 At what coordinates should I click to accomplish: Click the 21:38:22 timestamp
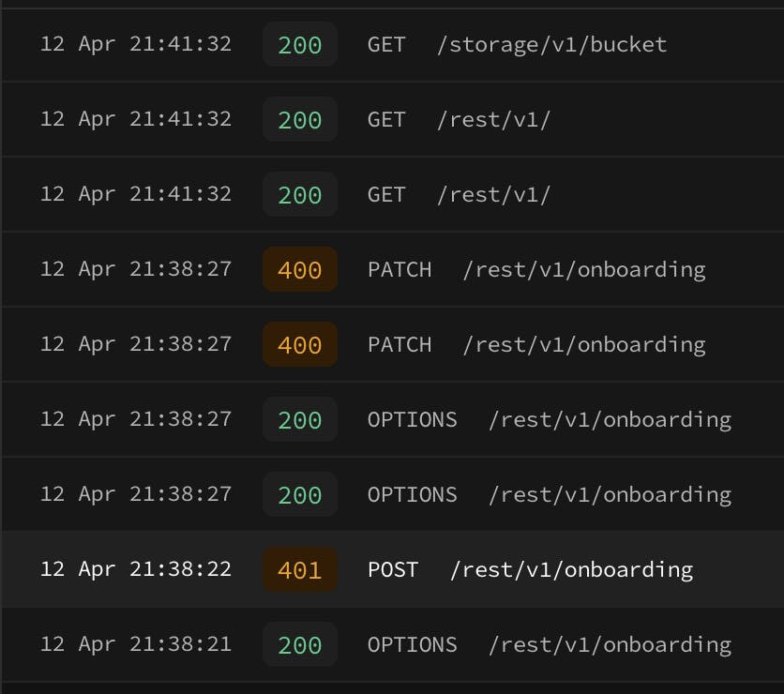pos(135,569)
